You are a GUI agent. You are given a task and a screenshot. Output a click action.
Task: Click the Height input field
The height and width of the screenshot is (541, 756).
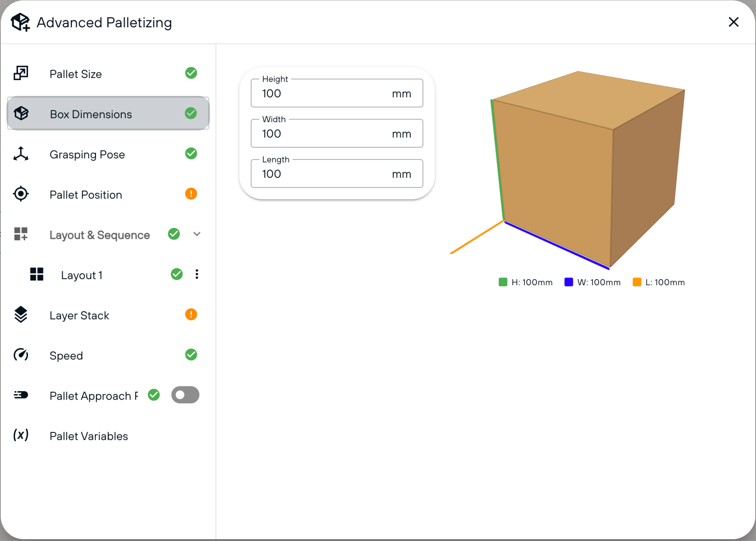[x=337, y=93]
